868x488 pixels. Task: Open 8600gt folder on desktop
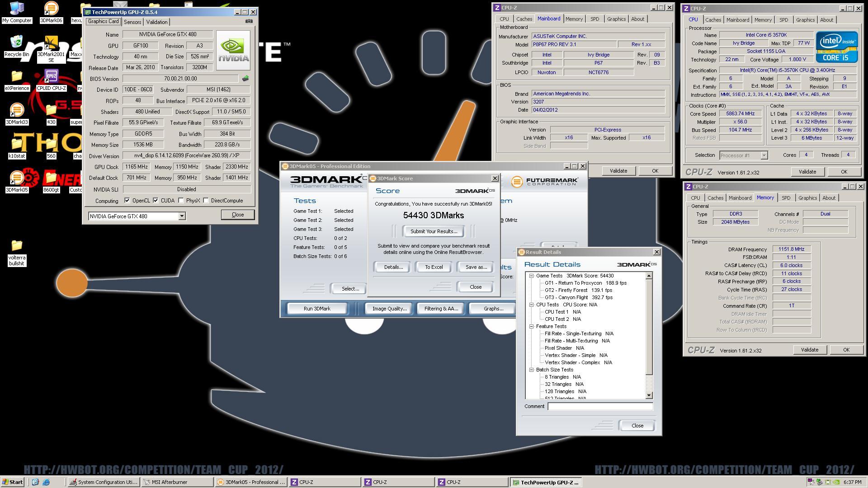pyautogui.click(x=51, y=182)
